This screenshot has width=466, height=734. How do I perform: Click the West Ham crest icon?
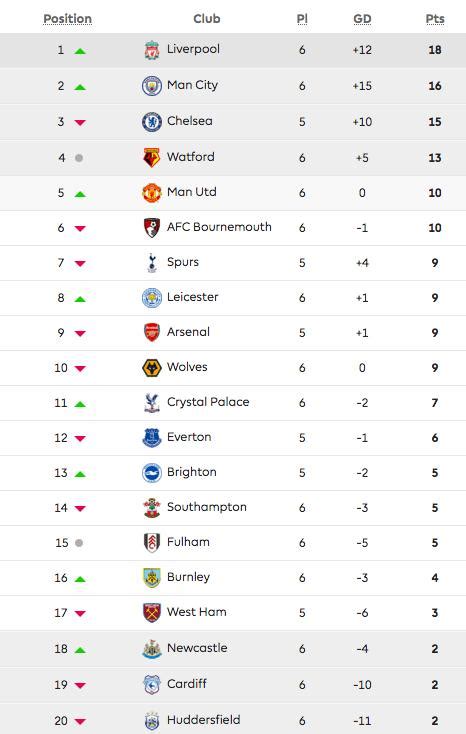pos(152,613)
